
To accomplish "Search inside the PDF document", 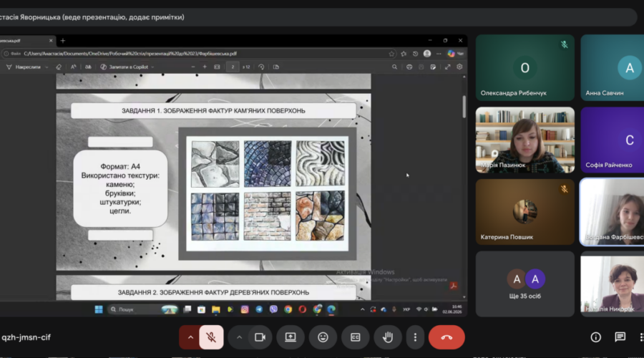I will click(395, 67).
